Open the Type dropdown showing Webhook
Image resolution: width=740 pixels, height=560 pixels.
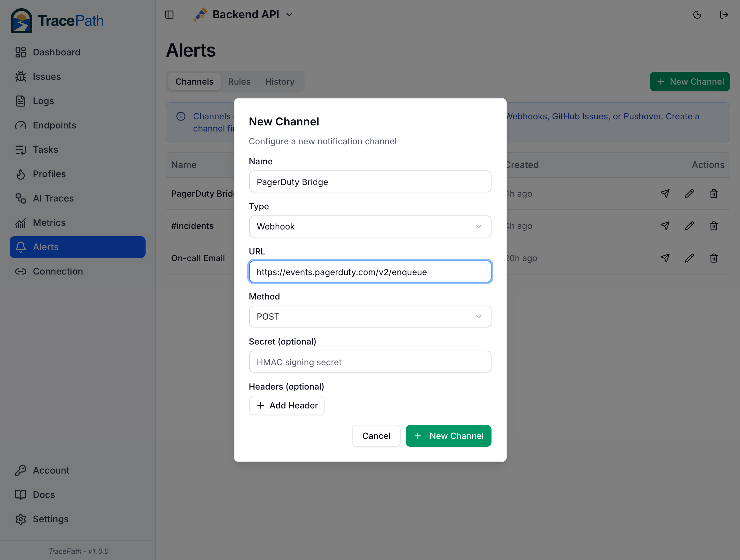click(370, 227)
